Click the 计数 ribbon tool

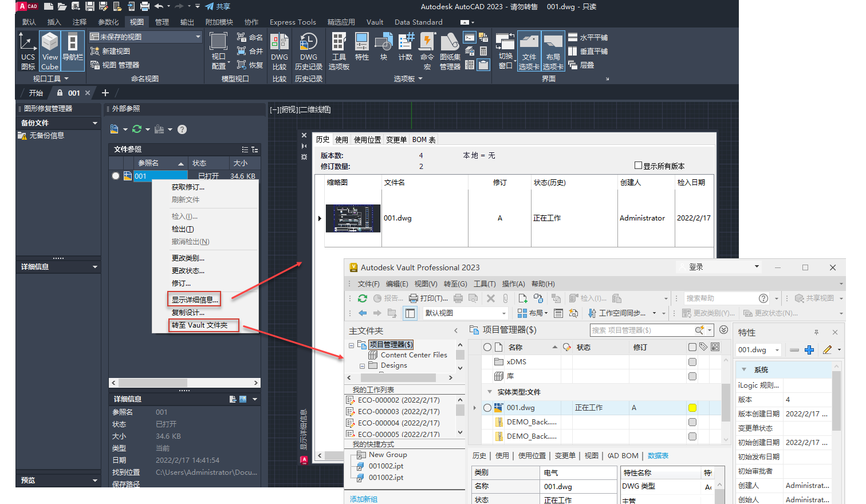[406, 47]
